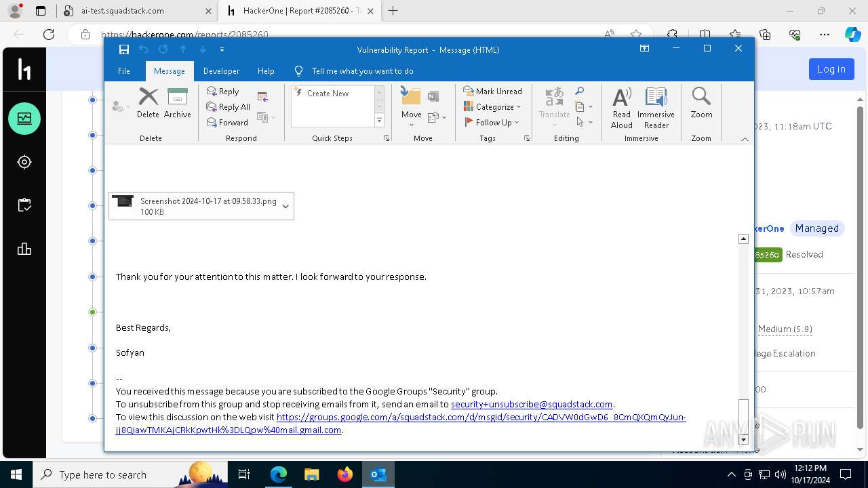Mark the message as Unread
This screenshot has height=488, width=868.
(x=492, y=91)
